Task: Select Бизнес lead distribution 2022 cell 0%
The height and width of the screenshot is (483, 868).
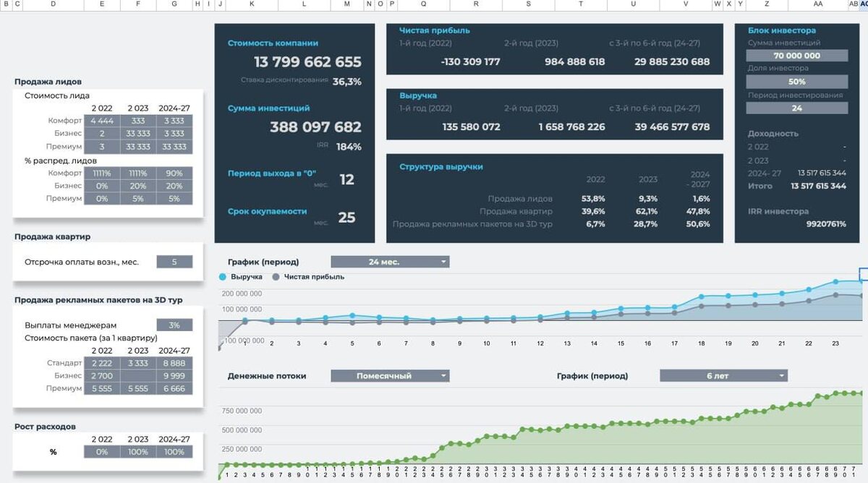Action: (x=102, y=186)
